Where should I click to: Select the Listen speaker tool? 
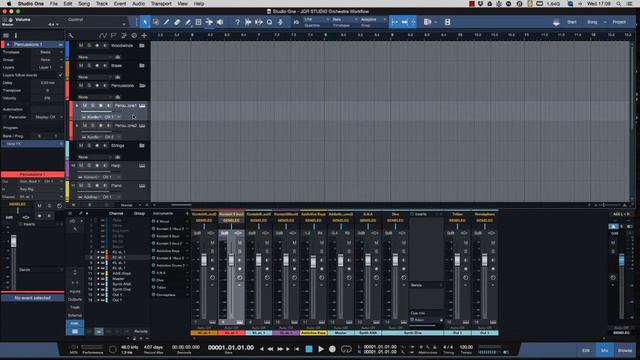click(x=220, y=22)
